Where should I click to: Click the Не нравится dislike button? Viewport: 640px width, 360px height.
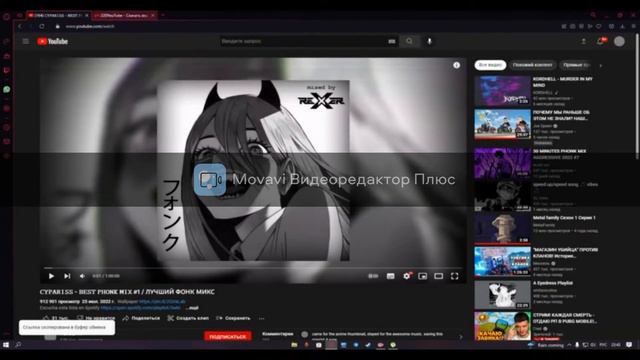point(96,318)
